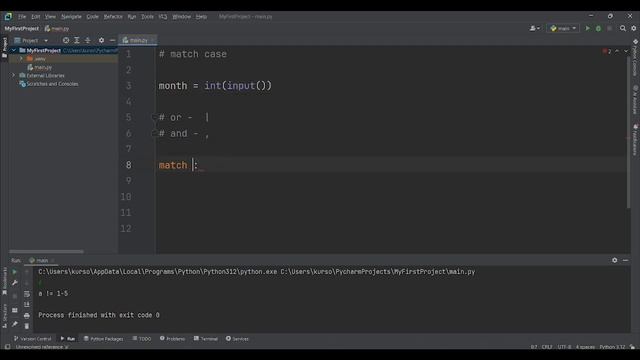Open the Run menu

click(x=131, y=17)
